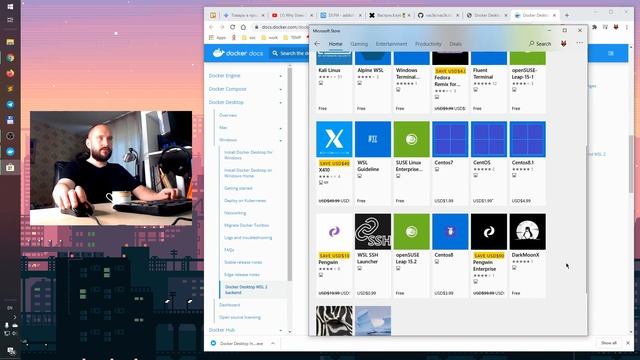
Task: Open Chrome Extensions puzzle icon
Action: 595,27
